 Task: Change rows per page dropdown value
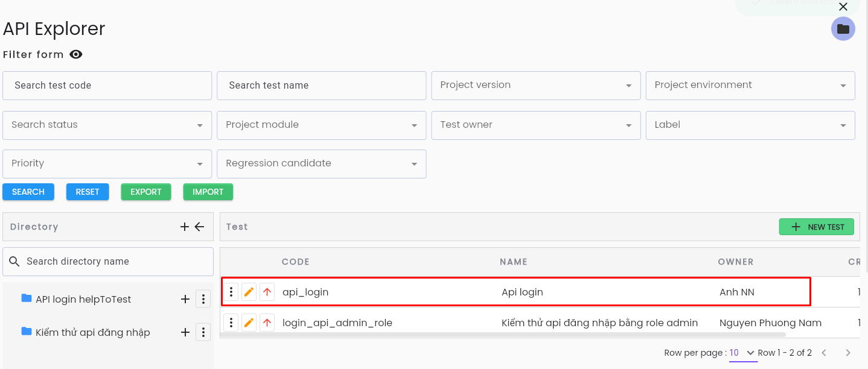pos(743,353)
